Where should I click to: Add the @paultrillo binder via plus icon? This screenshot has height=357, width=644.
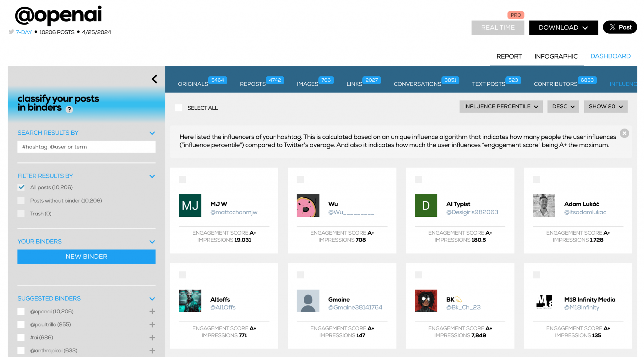point(152,324)
